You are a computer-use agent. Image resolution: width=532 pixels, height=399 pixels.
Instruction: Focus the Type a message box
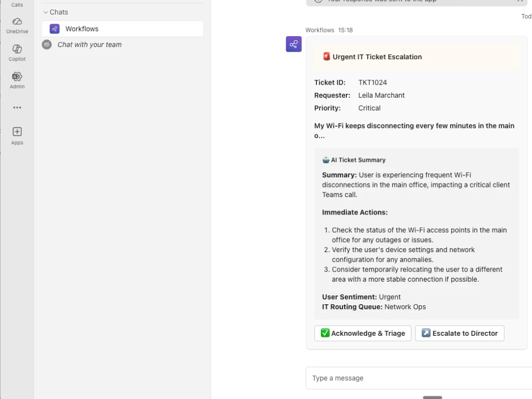point(416,378)
